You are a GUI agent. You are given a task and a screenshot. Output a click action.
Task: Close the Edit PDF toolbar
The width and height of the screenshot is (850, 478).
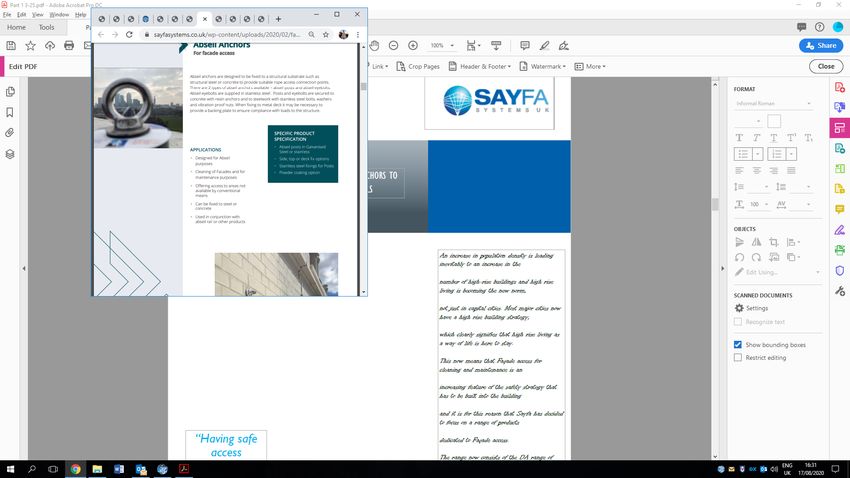pos(826,66)
